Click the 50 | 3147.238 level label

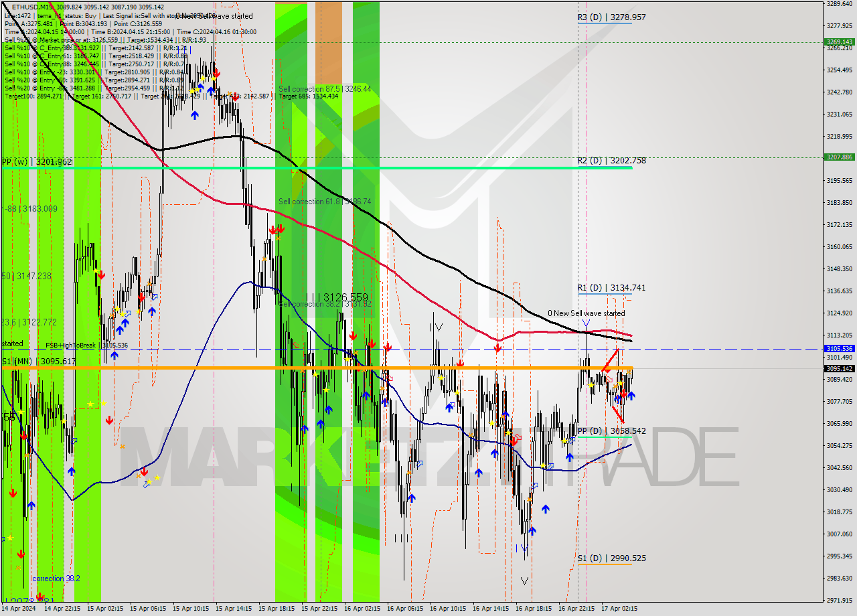click(x=27, y=276)
